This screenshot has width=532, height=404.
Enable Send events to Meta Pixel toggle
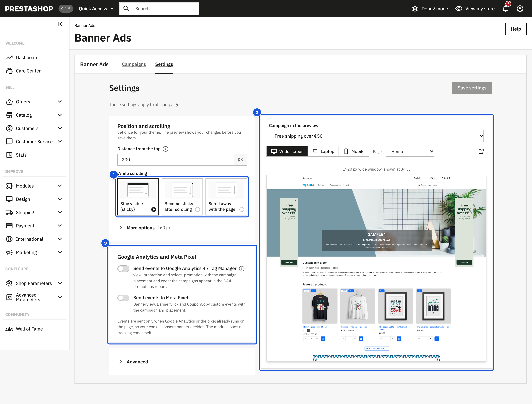(123, 298)
